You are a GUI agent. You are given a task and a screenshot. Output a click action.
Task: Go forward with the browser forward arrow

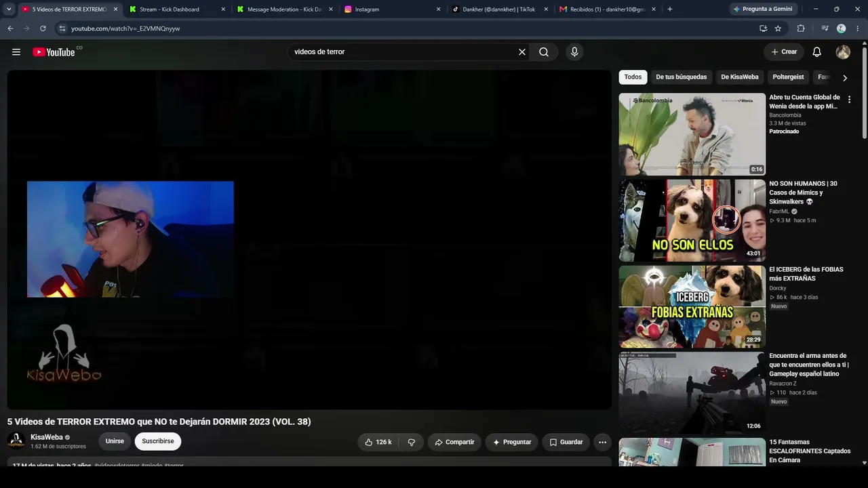pyautogui.click(x=26, y=28)
